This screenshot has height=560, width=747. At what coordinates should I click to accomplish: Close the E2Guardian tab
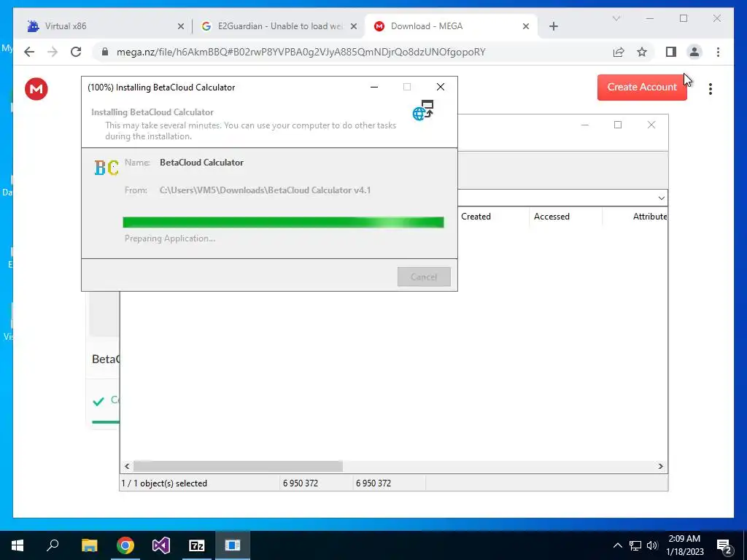click(354, 26)
